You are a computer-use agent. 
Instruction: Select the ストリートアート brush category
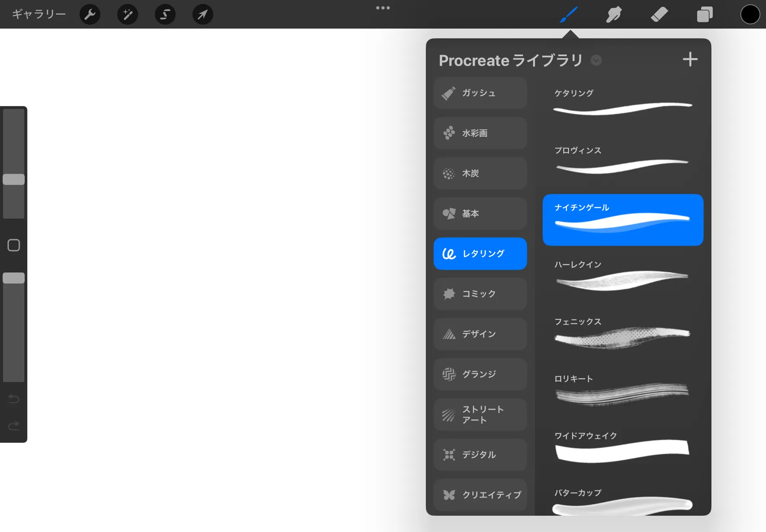click(x=480, y=415)
